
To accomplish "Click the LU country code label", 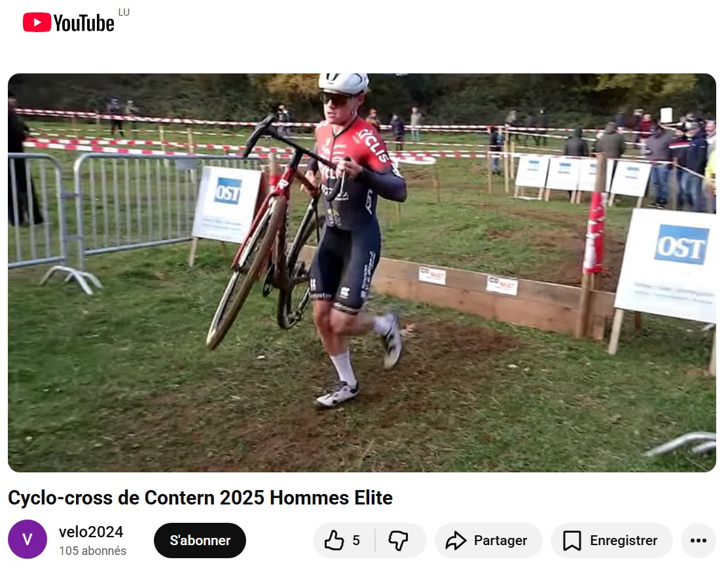I will click(x=124, y=12).
